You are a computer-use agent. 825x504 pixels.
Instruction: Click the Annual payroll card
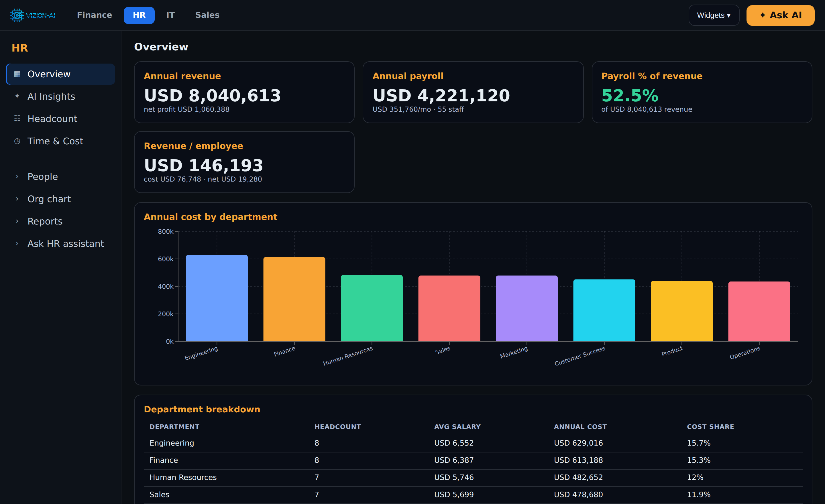pyautogui.click(x=473, y=92)
